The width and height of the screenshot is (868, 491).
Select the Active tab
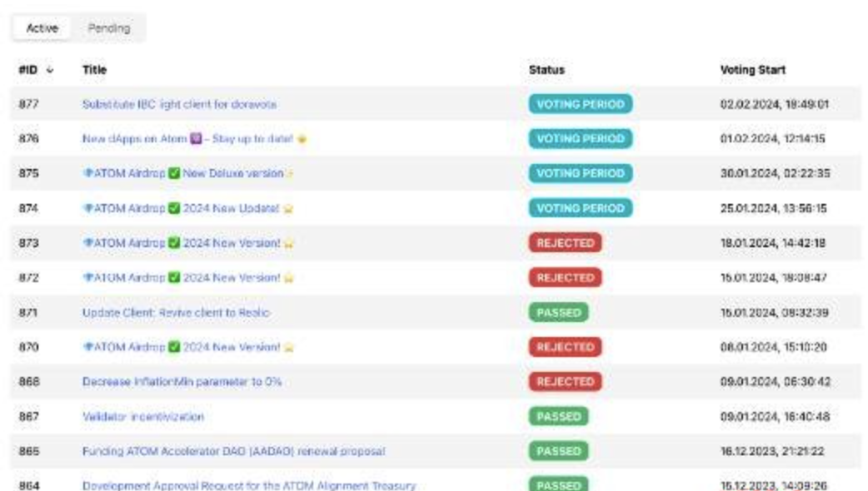pos(42,28)
